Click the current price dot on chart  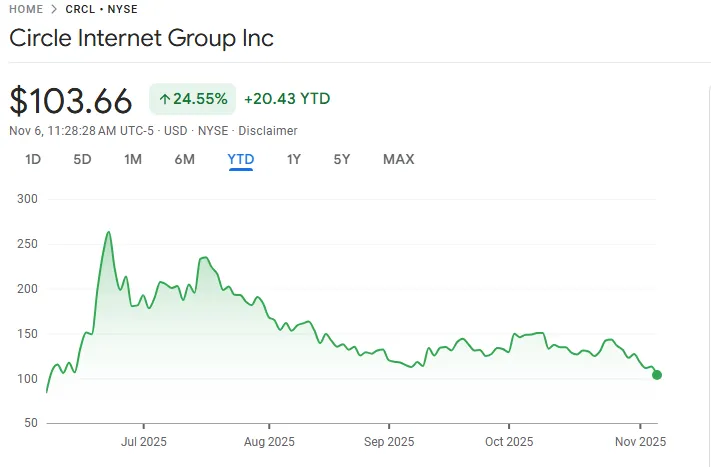[x=657, y=375]
